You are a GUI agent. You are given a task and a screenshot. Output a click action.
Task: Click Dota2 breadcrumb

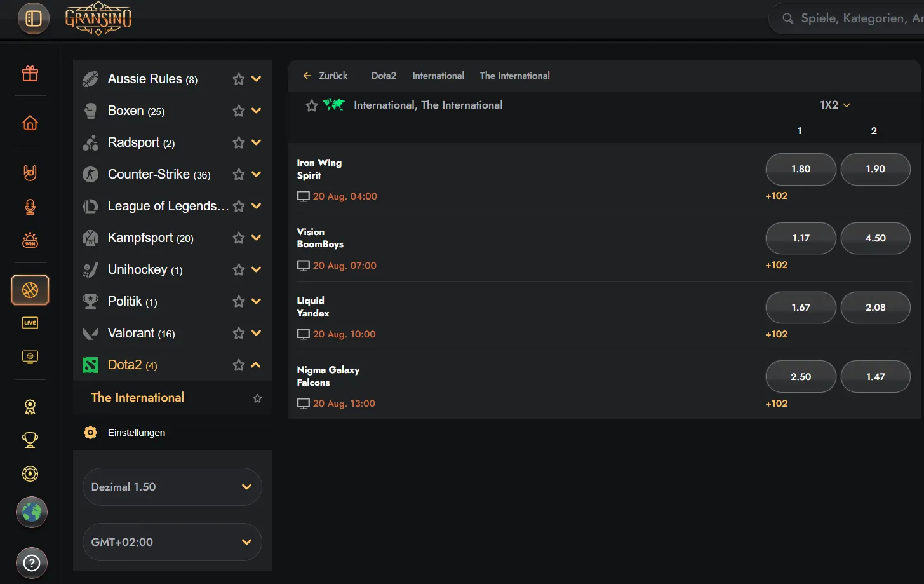click(x=384, y=76)
